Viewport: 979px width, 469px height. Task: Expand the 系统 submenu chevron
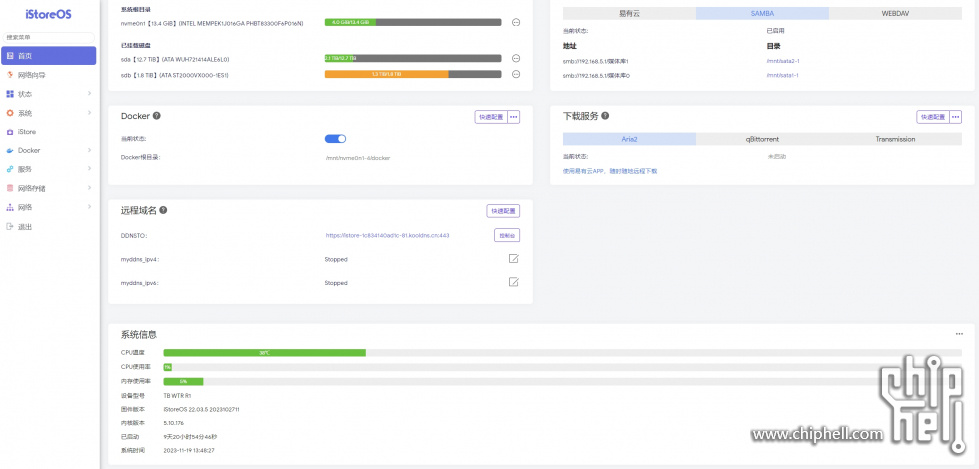(89, 113)
